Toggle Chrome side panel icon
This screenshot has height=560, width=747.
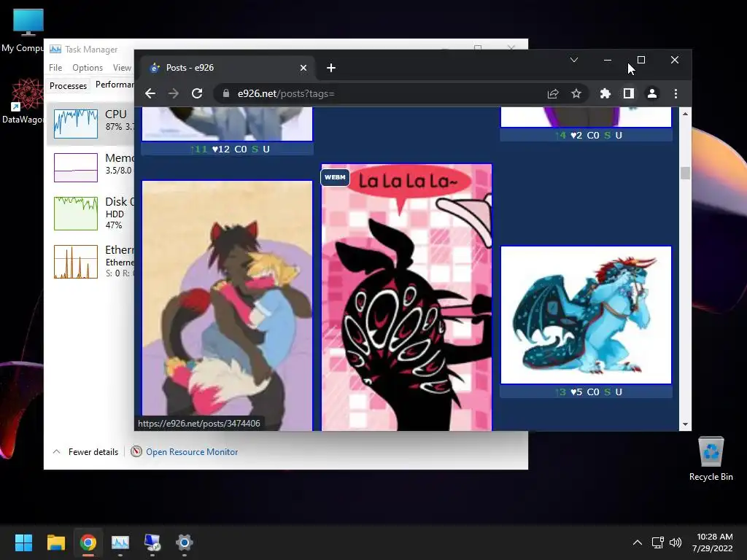pos(629,94)
